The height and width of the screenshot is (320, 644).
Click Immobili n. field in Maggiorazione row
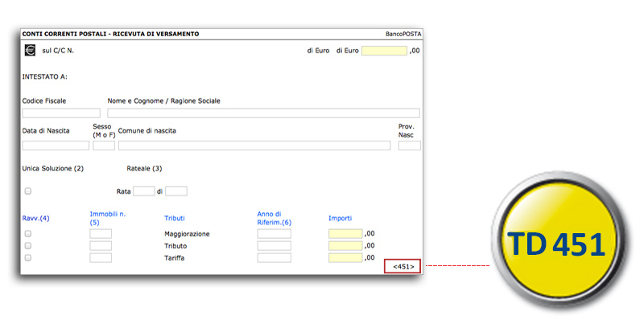click(101, 234)
